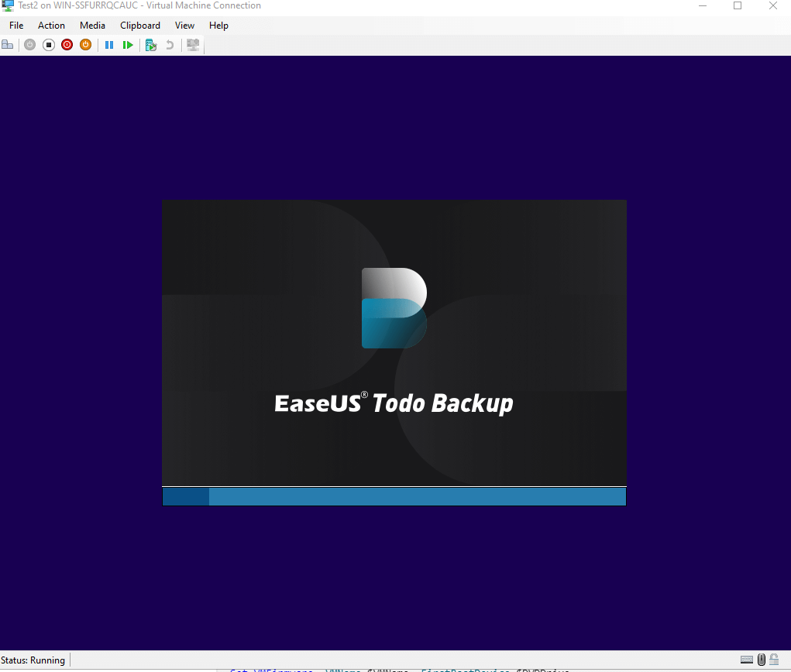Open the File menu

point(16,26)
